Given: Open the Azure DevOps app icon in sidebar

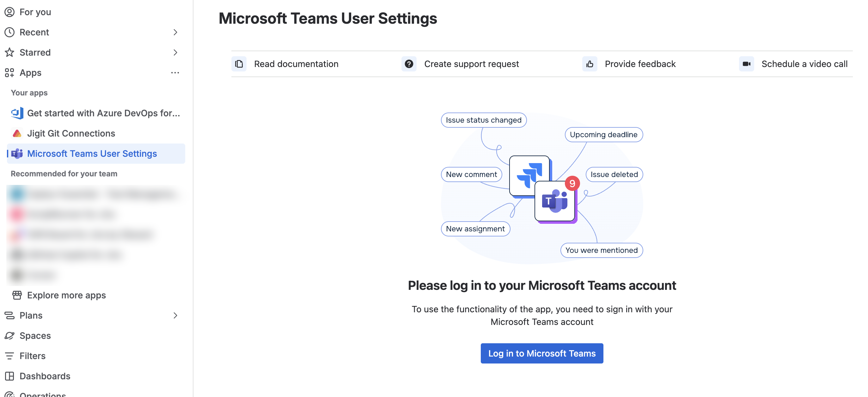Looking at the screenshot, I should point(17,113).
